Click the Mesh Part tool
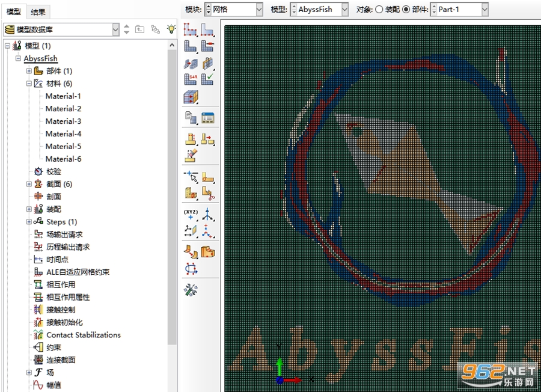 tap(190, 46)
